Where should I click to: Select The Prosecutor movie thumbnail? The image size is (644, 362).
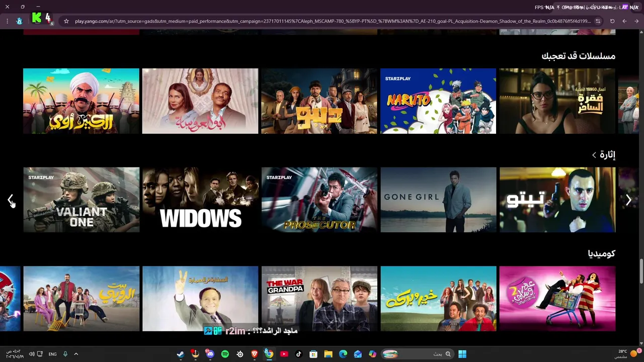click(x=319, y=200)
